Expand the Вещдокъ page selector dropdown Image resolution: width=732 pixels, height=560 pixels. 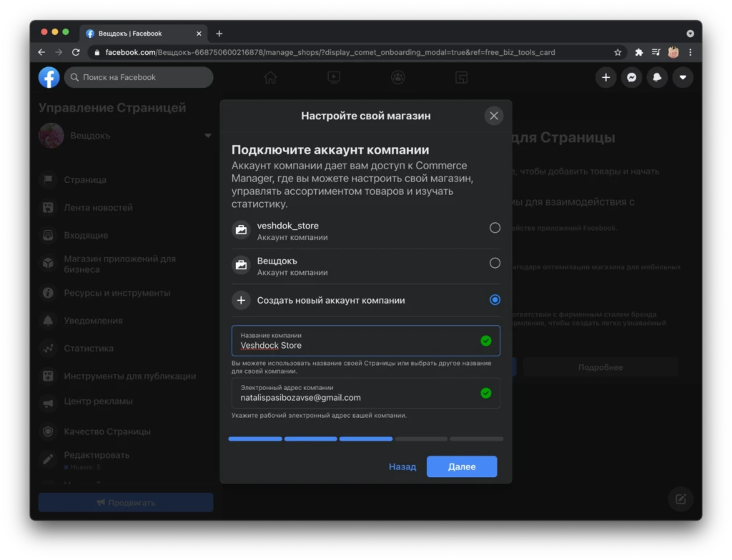click(208, 136)
